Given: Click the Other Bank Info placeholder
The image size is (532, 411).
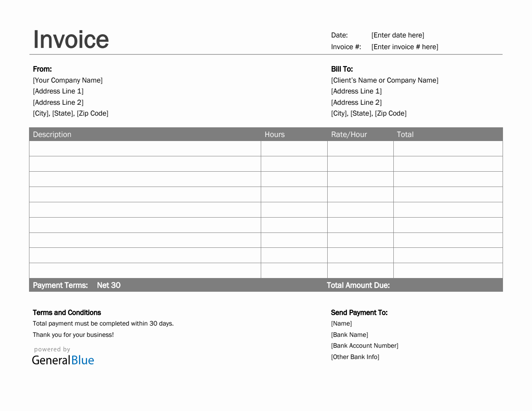Looking at the screenshot, I should click(x=355, y=357).
